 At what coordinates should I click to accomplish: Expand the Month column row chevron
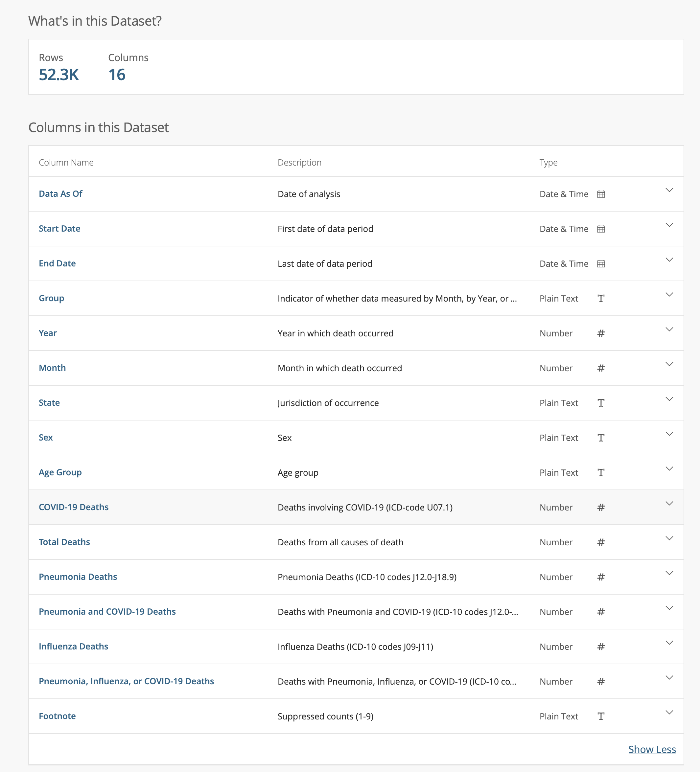(669, 364)
